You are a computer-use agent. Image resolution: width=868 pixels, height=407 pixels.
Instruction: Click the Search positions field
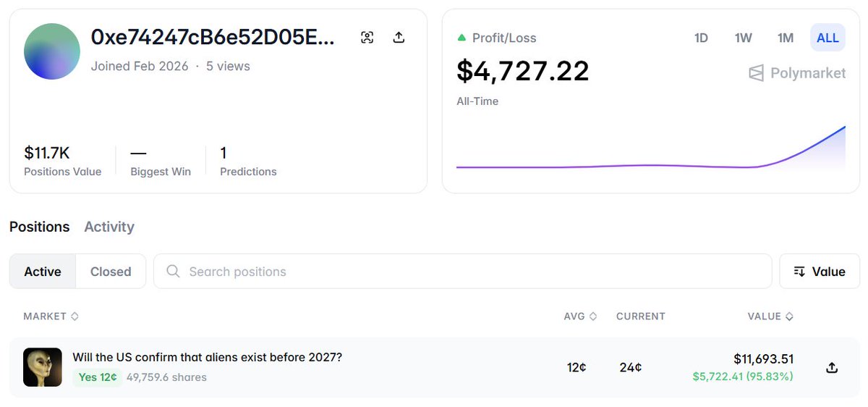pos(463,272)
